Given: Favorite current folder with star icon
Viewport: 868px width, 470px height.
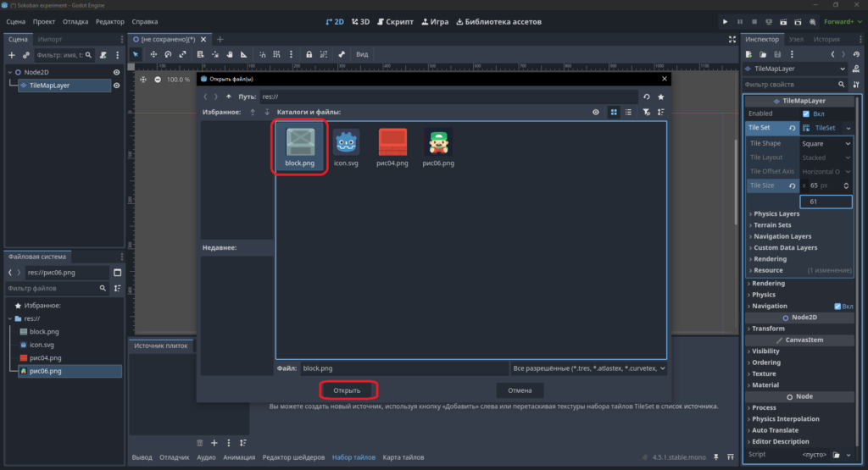Looking at the screenshot, I should click(x=660, y=97).
